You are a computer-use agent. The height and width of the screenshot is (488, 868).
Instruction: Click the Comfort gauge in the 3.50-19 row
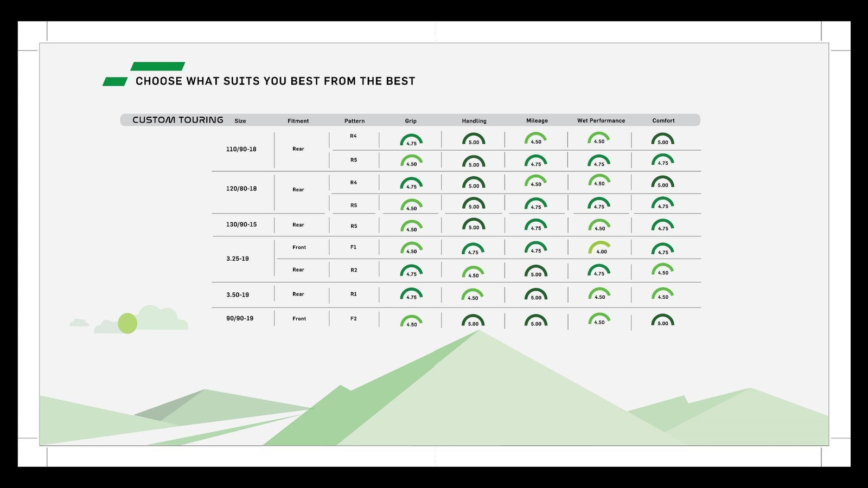coord(662,294)
